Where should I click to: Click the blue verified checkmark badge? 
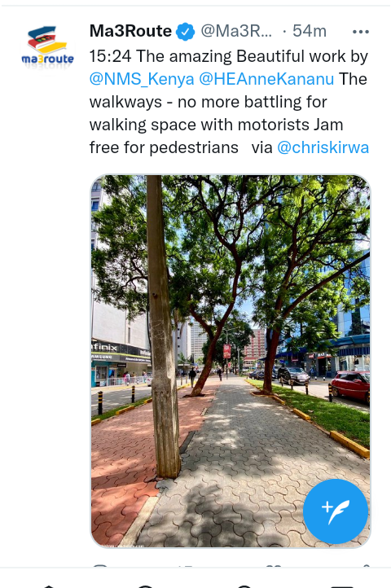(186, 32)
